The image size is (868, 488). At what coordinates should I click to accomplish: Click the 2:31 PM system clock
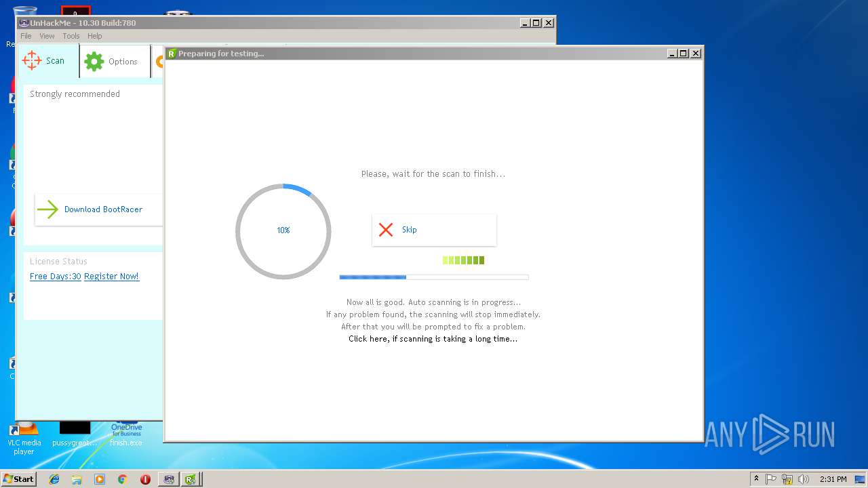[833, 479]
